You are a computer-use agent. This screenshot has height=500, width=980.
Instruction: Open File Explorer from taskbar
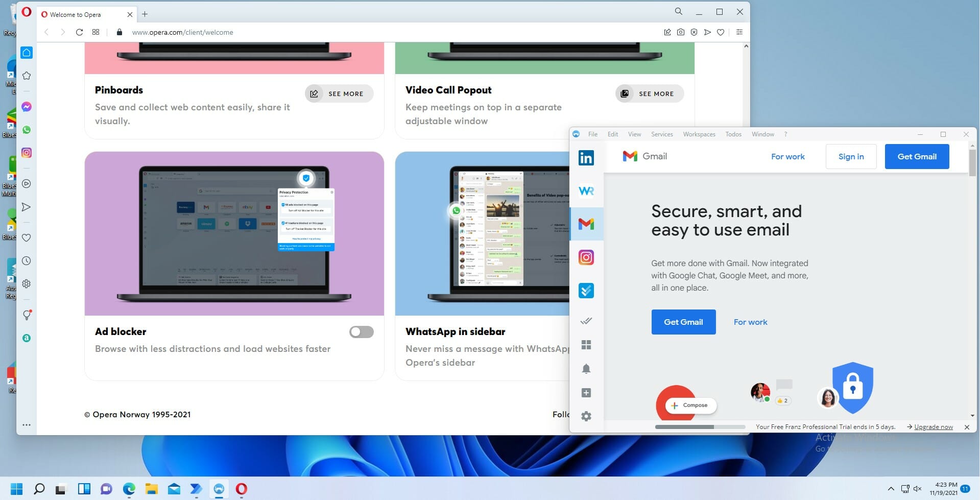[152, 489]
